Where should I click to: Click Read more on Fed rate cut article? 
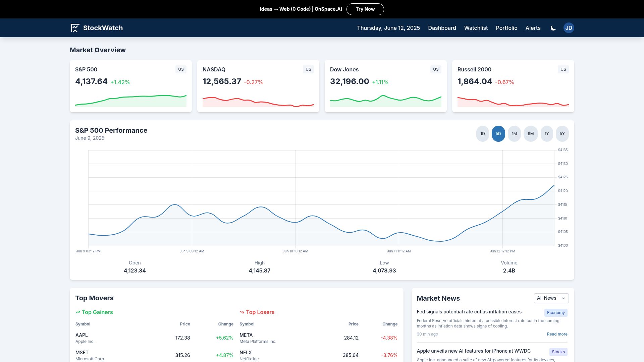point(557,334)
